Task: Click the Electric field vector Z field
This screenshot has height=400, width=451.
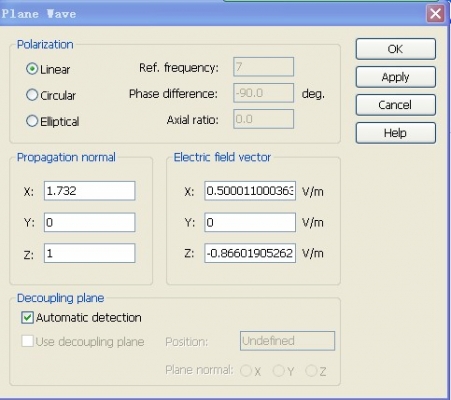Action: click(x=250, y=253)
